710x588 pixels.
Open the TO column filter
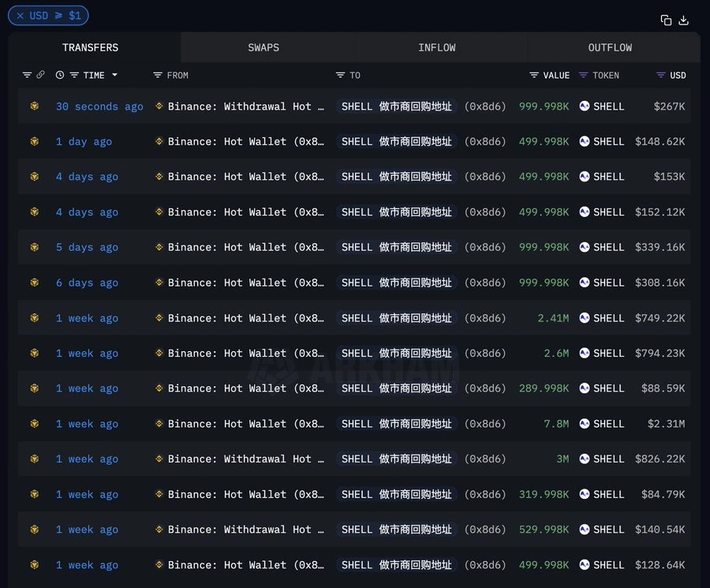pyautogui.click(x=340, y=75)
